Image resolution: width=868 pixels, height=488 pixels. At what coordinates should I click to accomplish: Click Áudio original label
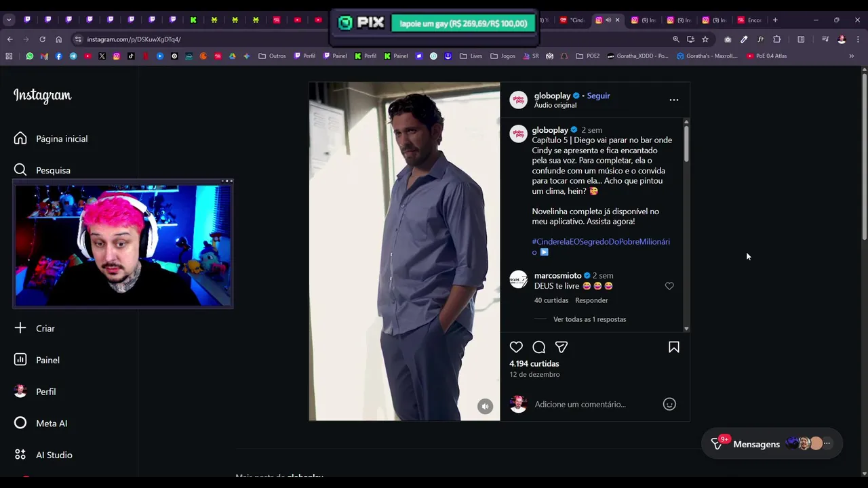pyautogui.click(x=555, y=105)
